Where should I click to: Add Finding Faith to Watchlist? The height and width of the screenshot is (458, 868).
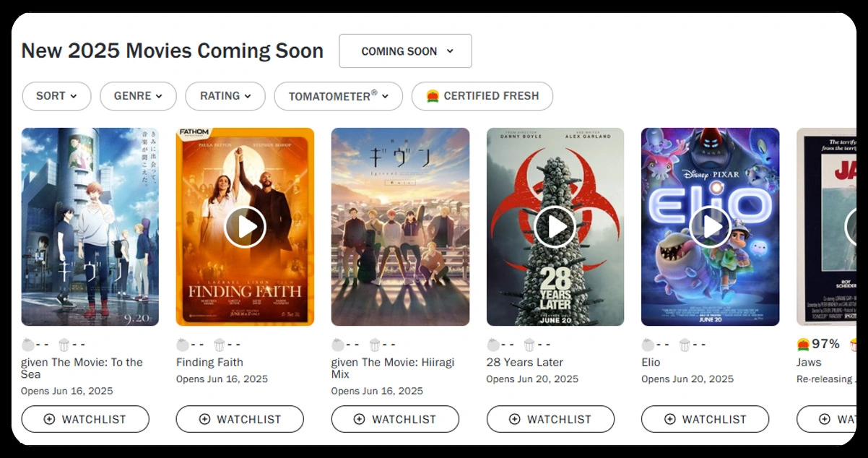point(240,419)
